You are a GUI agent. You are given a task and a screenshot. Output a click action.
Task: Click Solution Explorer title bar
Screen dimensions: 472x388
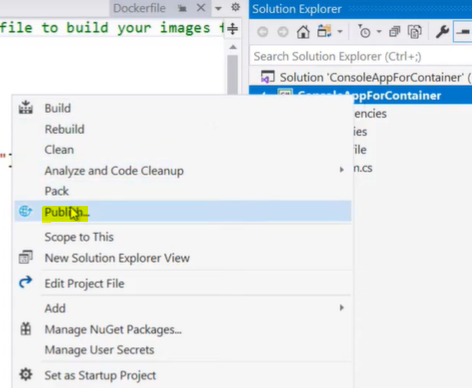(361, 9)
